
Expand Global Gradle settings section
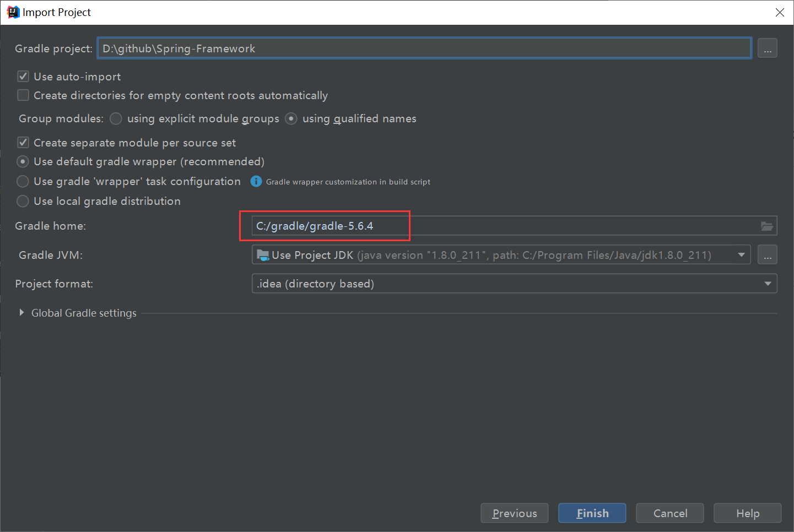point(21,313)
